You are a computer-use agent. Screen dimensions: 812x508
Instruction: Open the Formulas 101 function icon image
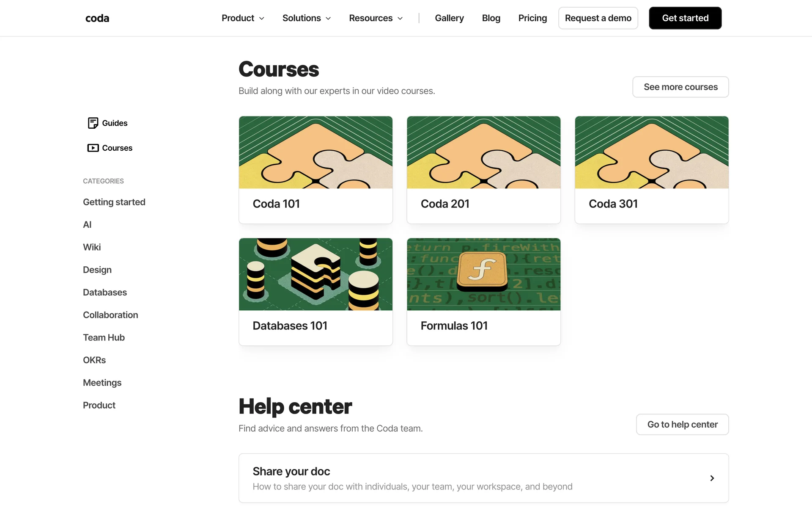click(x=483, y=274)
